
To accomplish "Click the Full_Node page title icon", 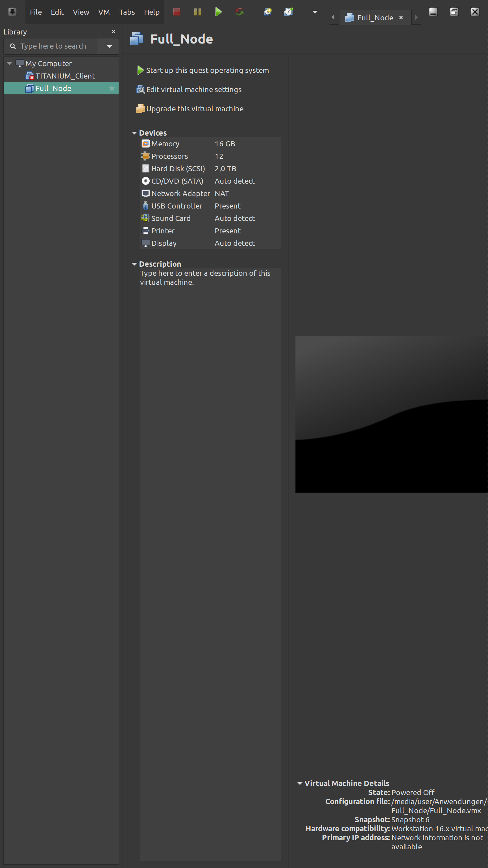I will point(137,39).
